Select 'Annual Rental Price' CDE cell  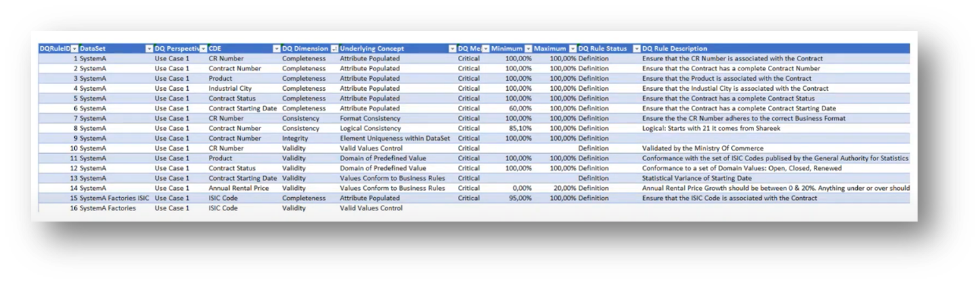coord(238,188)
